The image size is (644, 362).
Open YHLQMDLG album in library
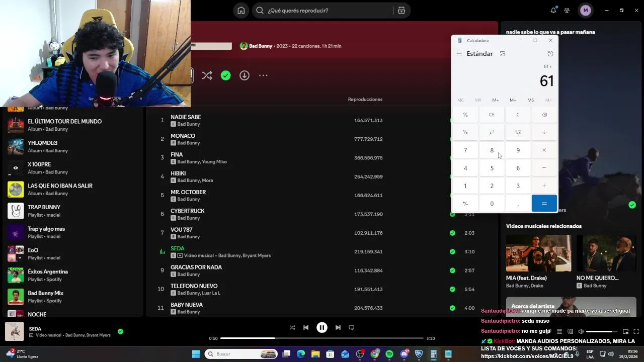pos(71,146)
